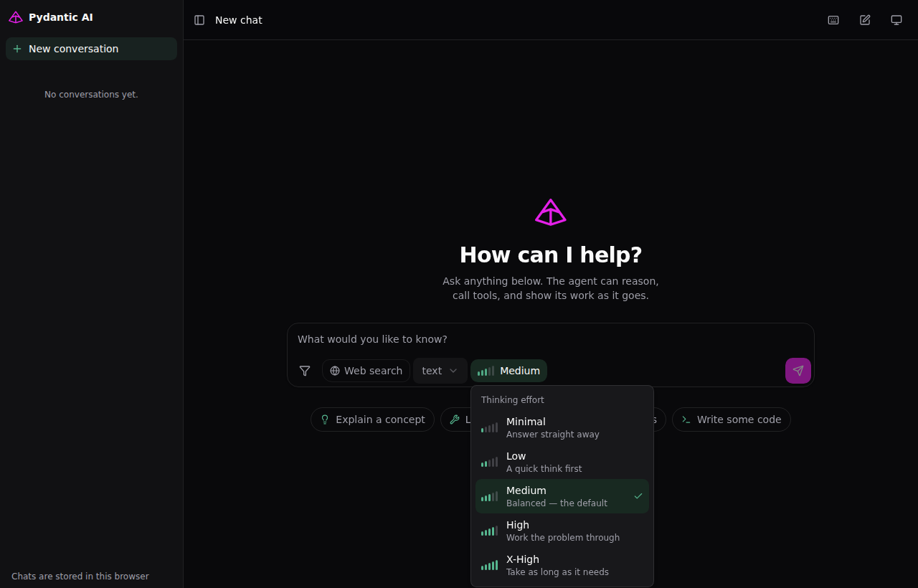Click the terminal icon on Write some code
Screen dimensions: 918x588
(686, 419)
